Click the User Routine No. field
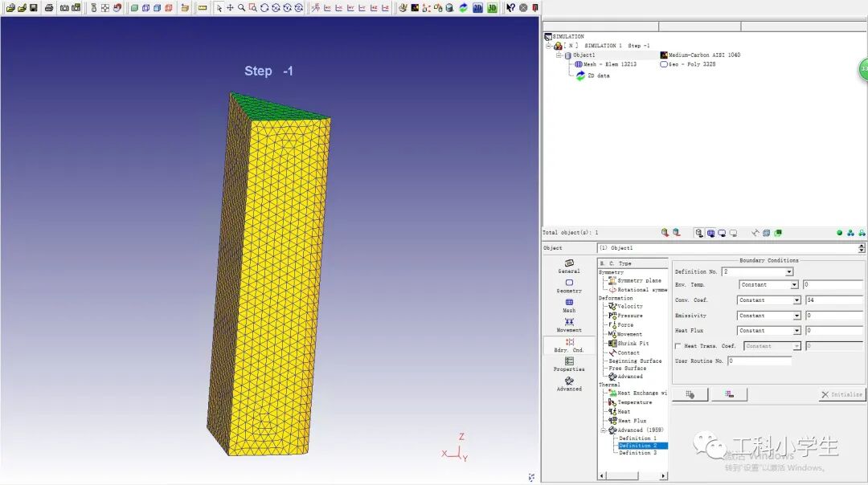 point(759,361)
